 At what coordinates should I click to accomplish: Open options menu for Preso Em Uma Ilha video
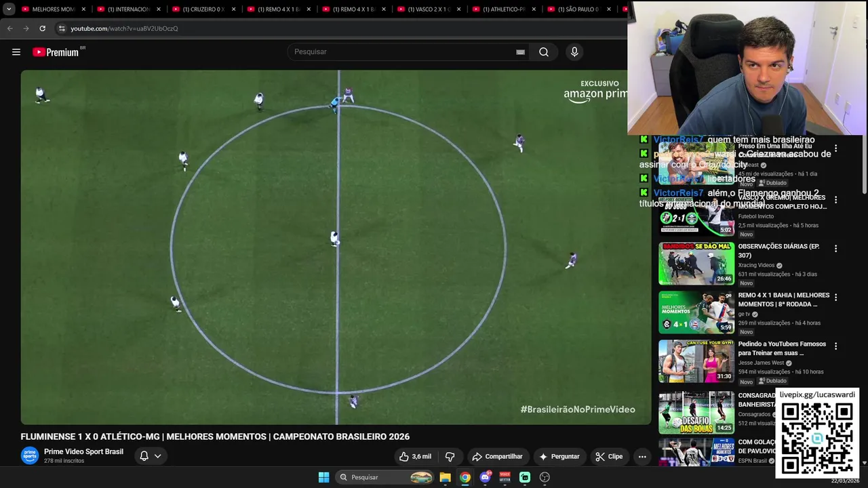pyautogui.click(x=835, y=148)
